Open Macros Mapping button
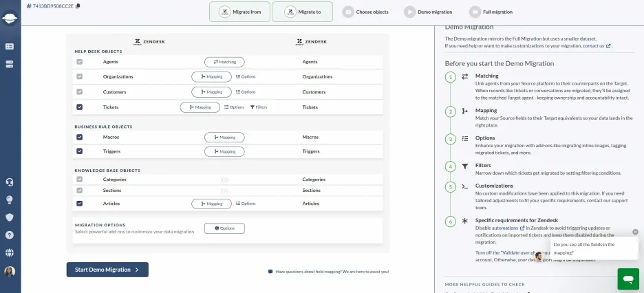Image resolution: width=644 pixels, height=293 pixels. coord(224,138)
